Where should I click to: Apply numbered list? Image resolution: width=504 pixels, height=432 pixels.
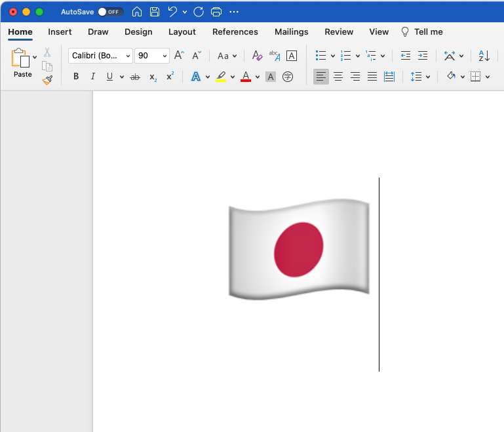click(x=346, y=56)
